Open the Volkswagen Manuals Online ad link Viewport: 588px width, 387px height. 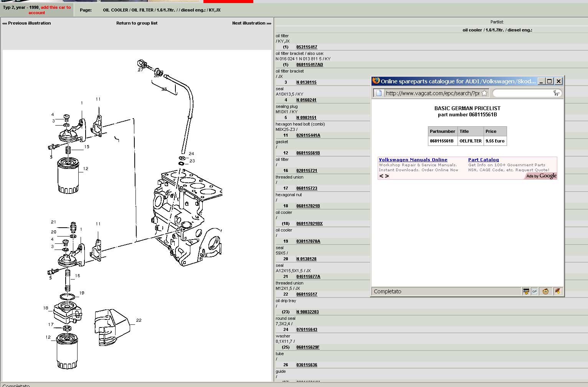click(413, 160)
